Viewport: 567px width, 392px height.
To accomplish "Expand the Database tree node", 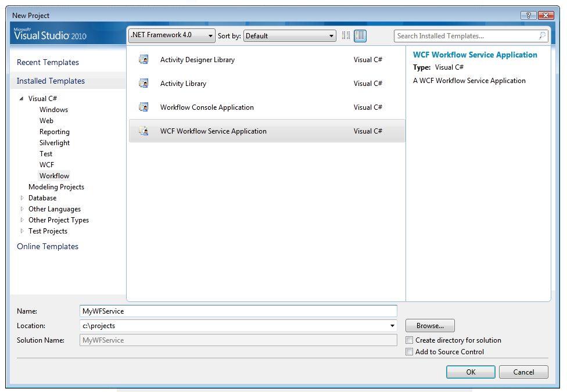I will (x=22, y=198).
